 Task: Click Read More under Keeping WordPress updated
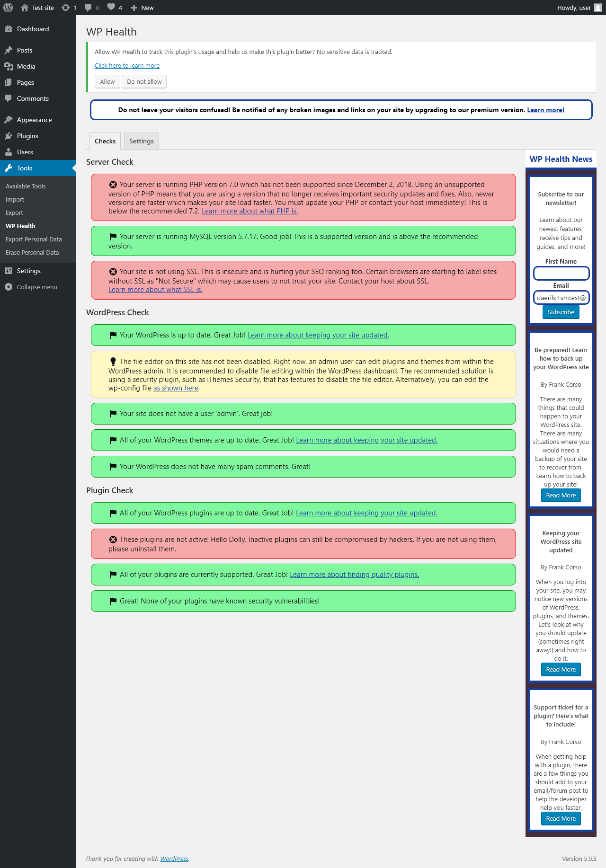click(561, 669)
